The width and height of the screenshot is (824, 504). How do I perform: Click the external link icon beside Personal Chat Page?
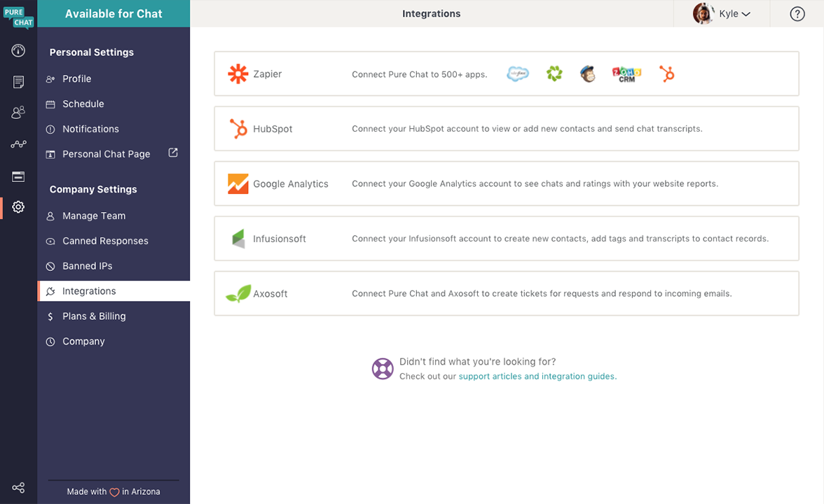173,153
